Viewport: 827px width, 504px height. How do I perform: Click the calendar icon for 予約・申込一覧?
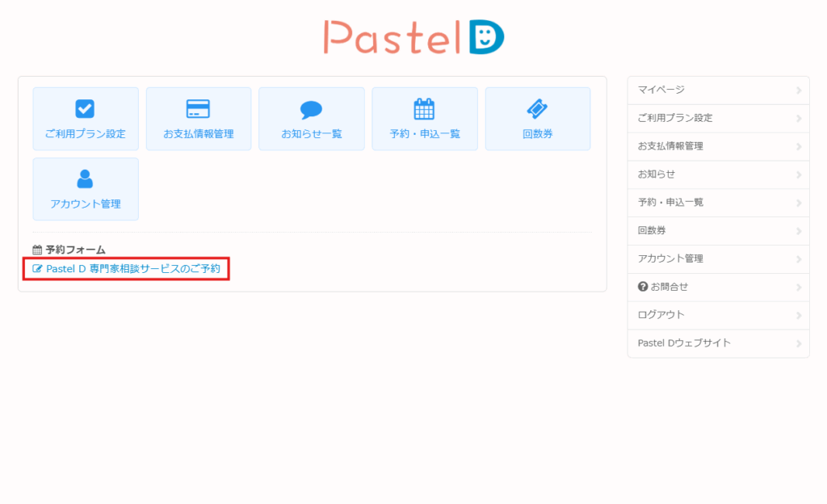tap(424, 109)
